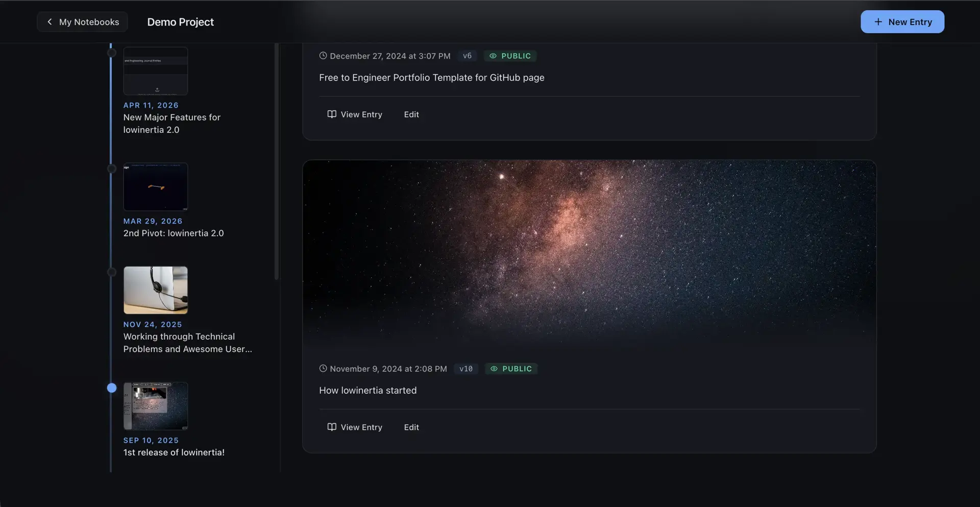The height and width of the screenshot is (507, 980).
Task: Select the Sep 10, 2025 timeline dot
Action: coord(112,388)
